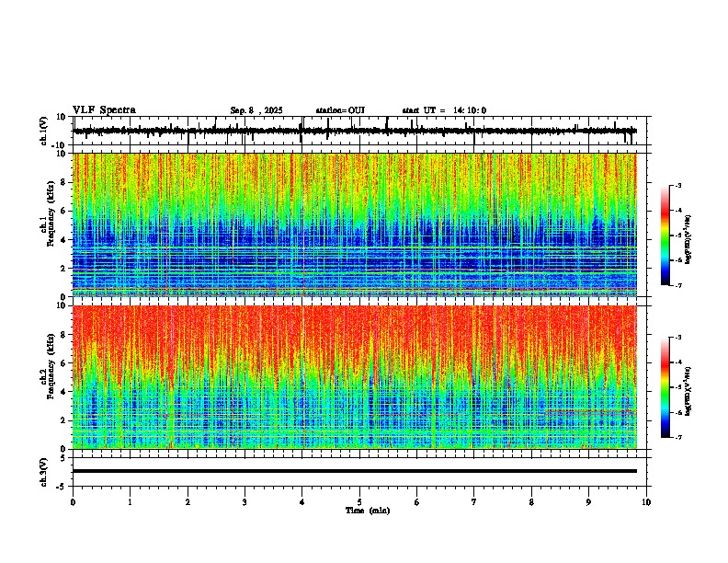Click the 9 minute time tick label
Viewport: 728px width, 563px height.
[588, 502]
